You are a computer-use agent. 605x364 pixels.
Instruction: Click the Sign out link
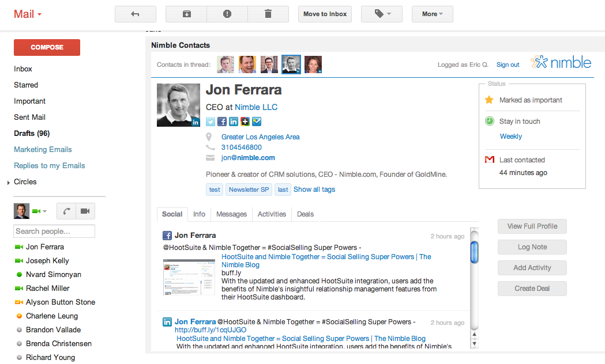point(508,65)
